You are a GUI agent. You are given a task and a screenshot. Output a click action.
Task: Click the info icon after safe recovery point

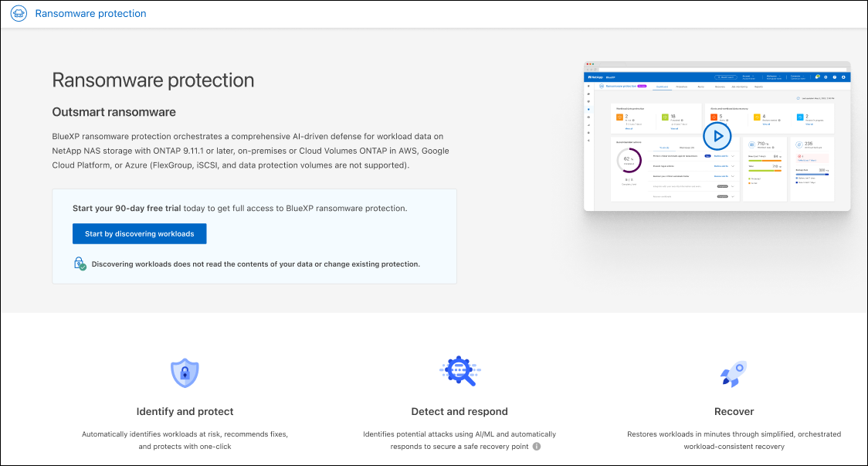point(537,446)
